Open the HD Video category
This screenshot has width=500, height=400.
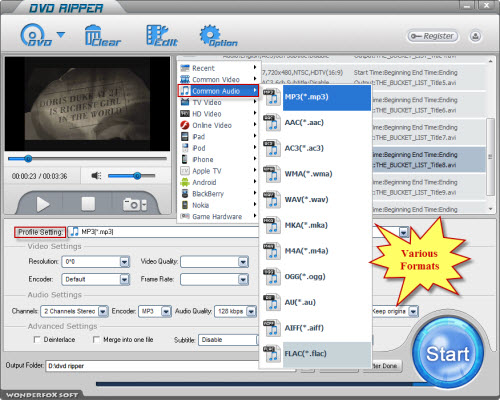(218, 114)
